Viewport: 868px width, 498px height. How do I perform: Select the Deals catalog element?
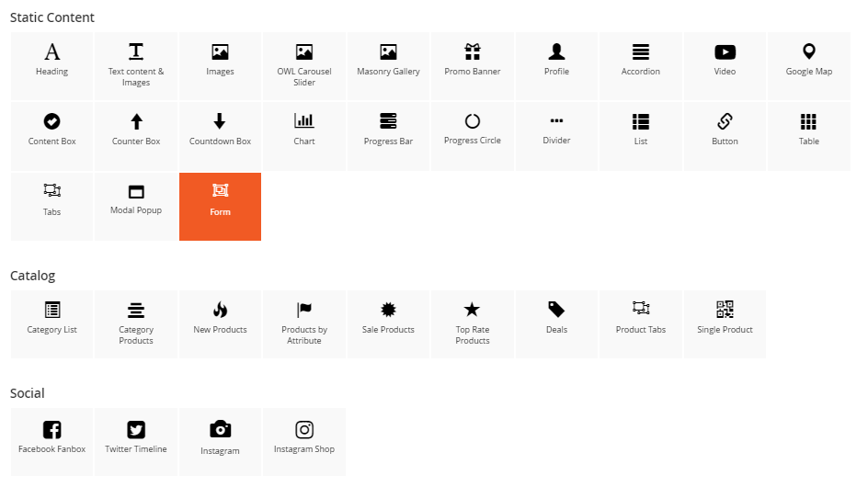click(556, 323)
